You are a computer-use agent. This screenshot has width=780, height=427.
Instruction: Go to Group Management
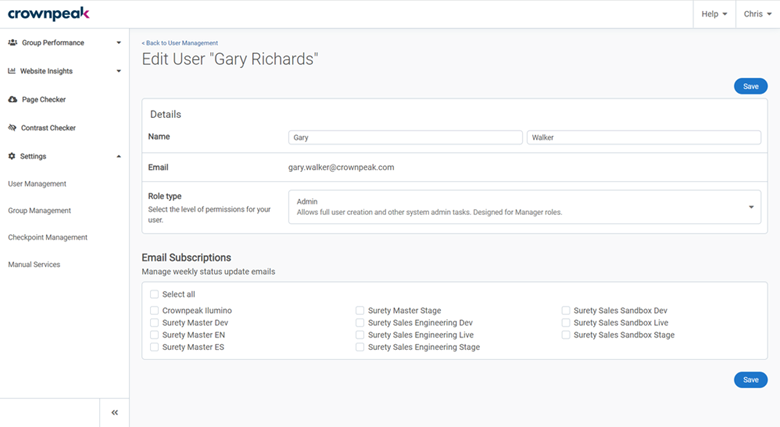point(39,211)
